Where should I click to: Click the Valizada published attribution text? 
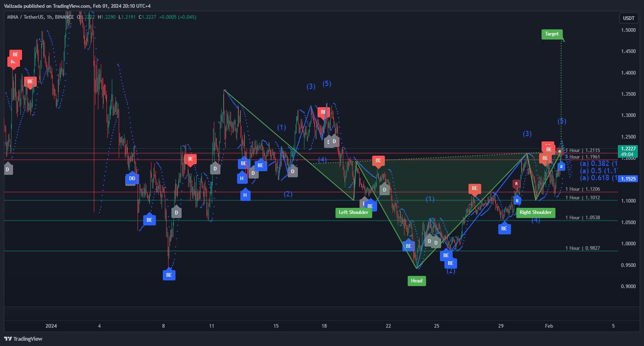[x=77, y=6]
